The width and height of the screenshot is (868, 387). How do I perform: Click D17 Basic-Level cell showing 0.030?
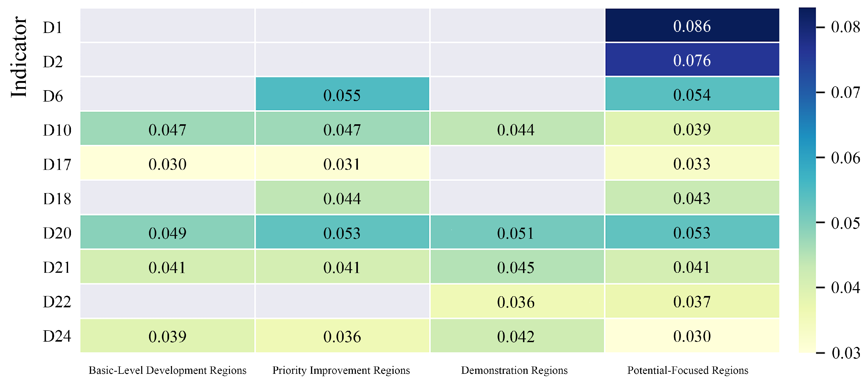(x=167, y=164)
